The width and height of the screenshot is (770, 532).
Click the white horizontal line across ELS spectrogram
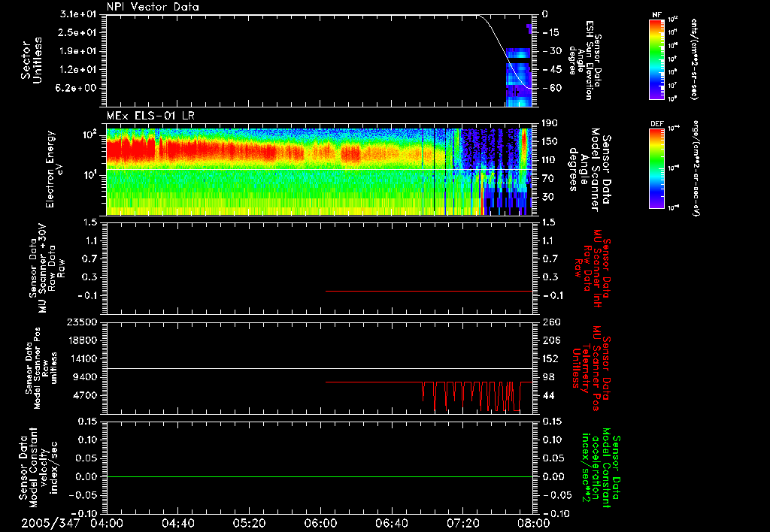tap(319, 170)
